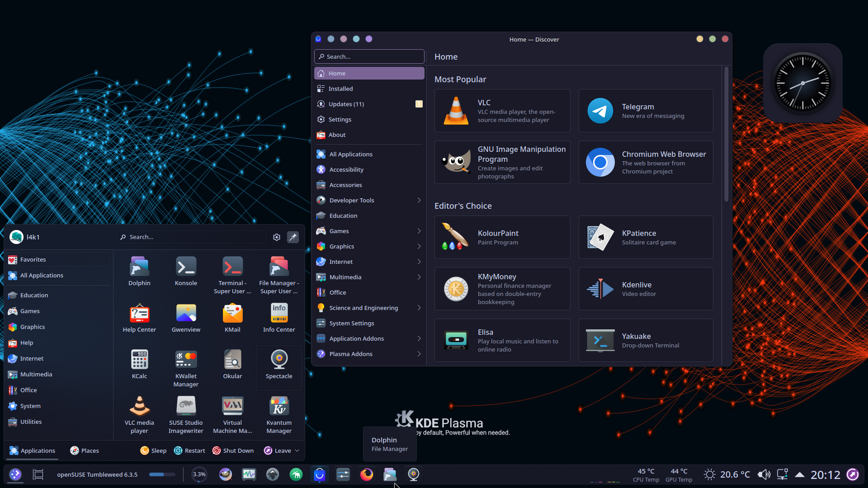Open Info Center application

point(279,318)
